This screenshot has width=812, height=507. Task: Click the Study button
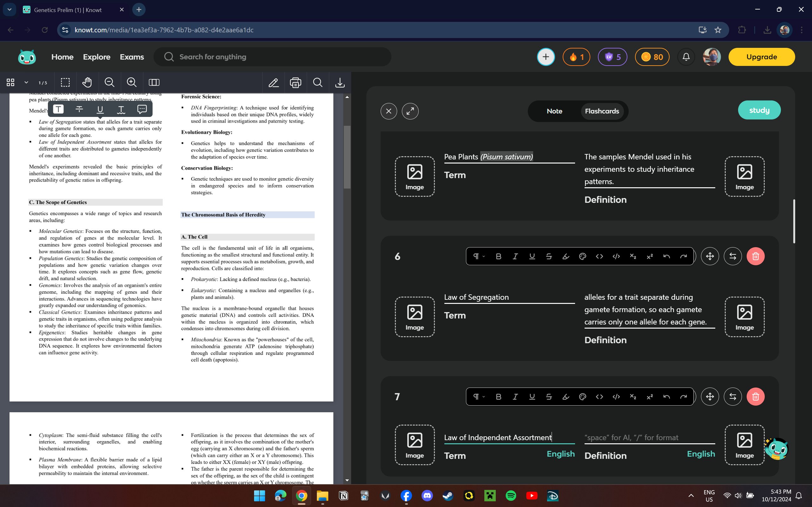pyautogui.click(x=759, y=109)
